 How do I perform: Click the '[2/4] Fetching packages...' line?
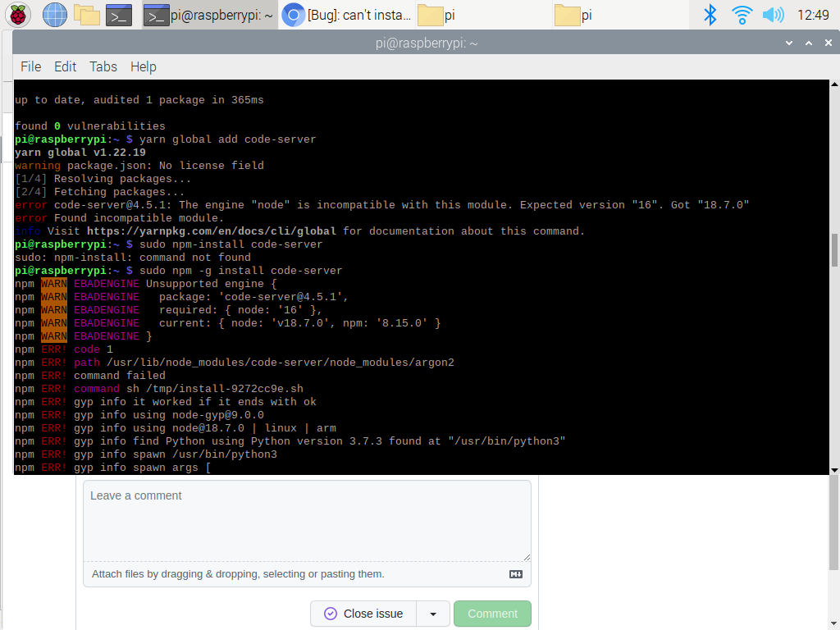click(99, 192)
